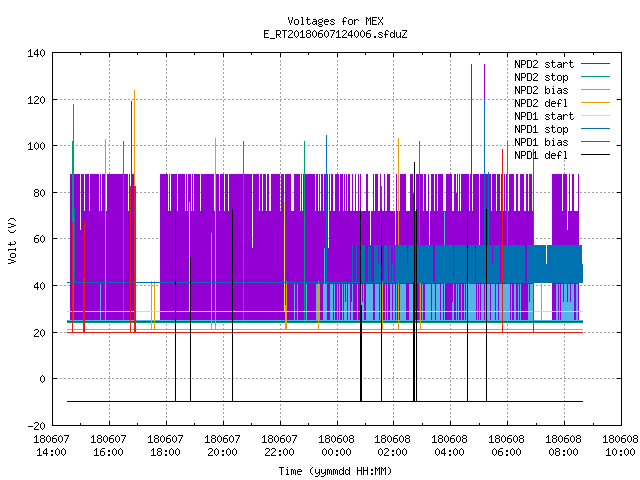
Task: Click the 'NPD2 stop' legend label
Action: coord(541,77)
